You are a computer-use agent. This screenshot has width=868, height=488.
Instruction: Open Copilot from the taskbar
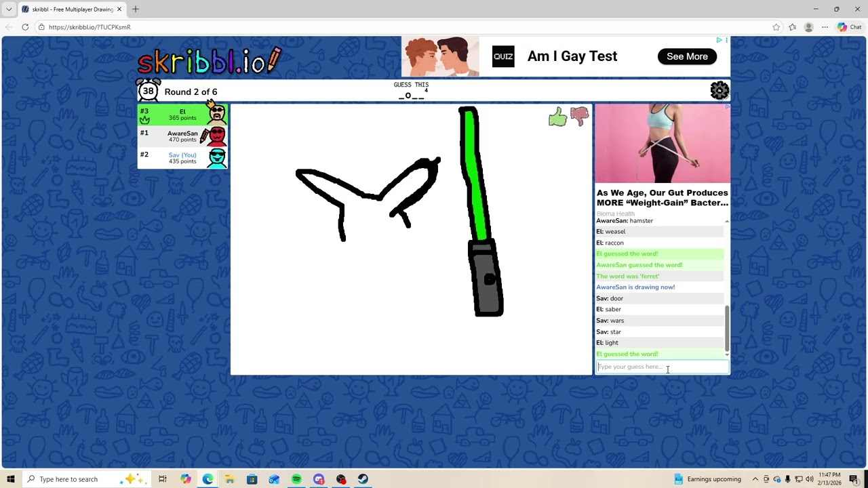click(185, 479)
